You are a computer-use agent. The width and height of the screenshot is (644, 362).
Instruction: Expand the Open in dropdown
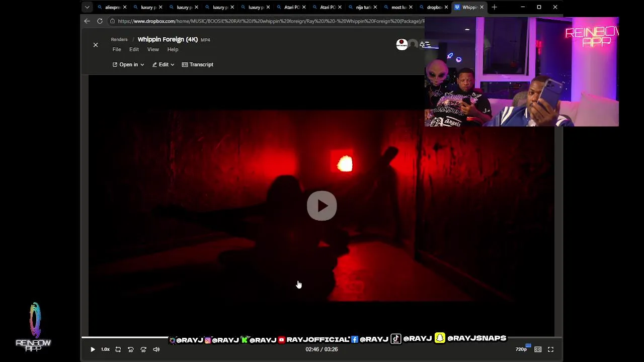point(128,64)
